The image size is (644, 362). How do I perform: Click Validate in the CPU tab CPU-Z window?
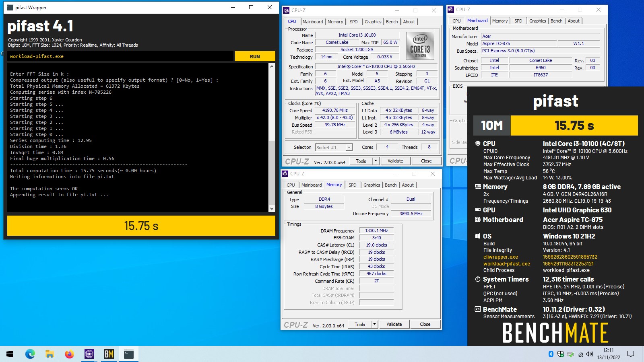pos(395,161)
